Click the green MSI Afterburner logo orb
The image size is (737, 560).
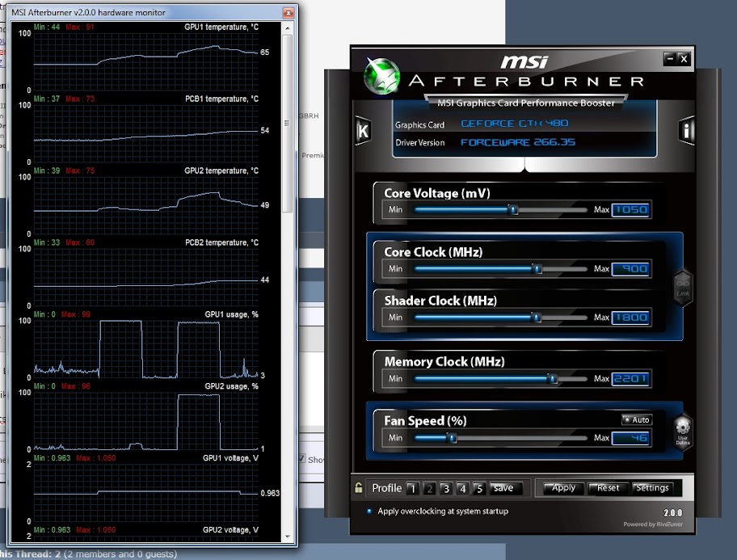(381, 76)
